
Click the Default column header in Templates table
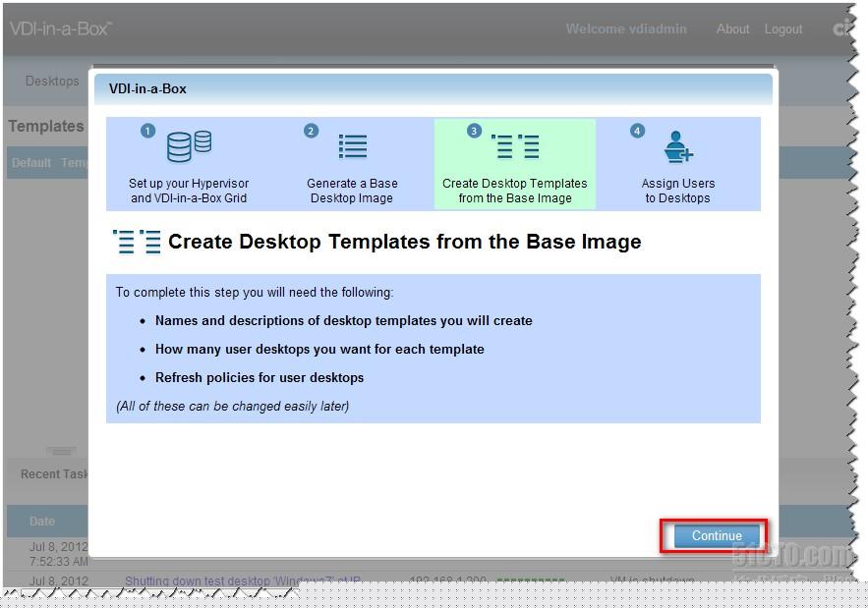[x=31, y=163]
